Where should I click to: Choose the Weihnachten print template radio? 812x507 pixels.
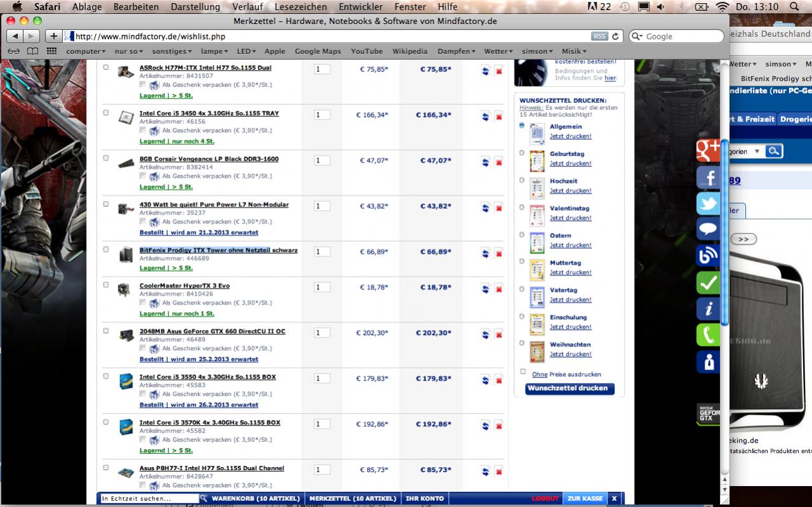point(522,343)
